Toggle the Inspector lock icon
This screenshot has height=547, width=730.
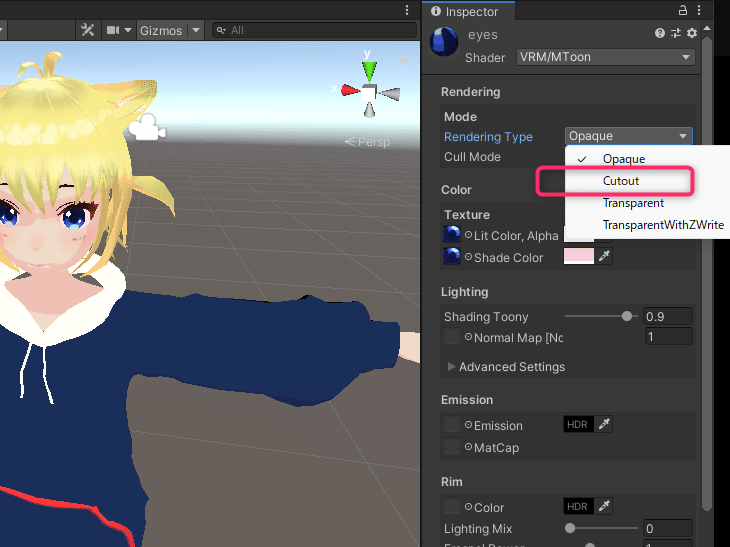coord(683,10)
